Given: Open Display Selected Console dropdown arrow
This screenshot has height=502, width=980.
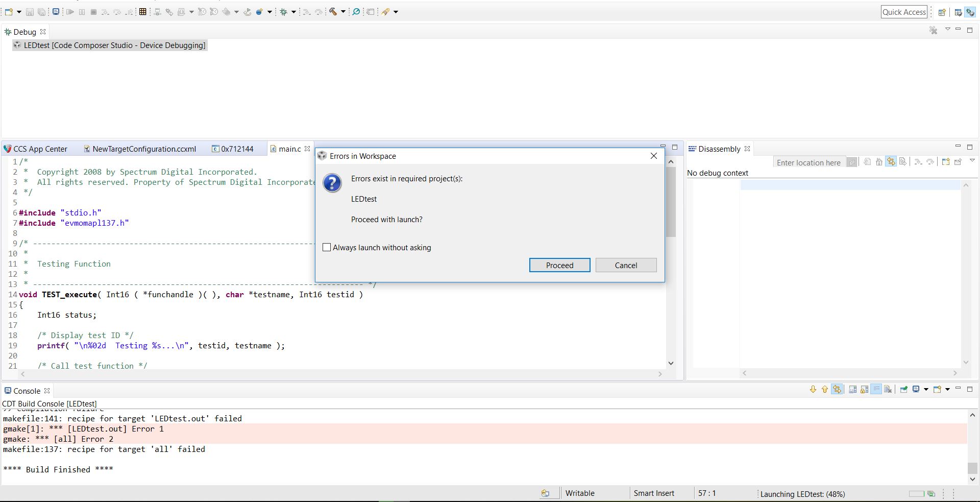Looking at the screenshot, I should coord(926,390).
